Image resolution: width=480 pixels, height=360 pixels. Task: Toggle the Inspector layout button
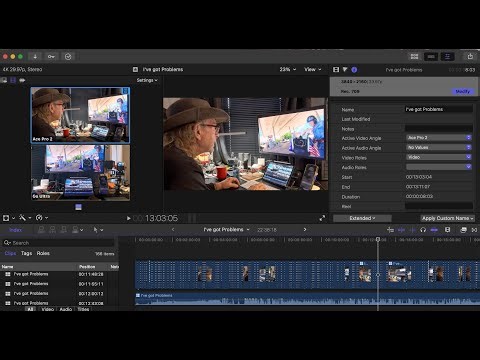pyautogui.click(x=447, y=56)
